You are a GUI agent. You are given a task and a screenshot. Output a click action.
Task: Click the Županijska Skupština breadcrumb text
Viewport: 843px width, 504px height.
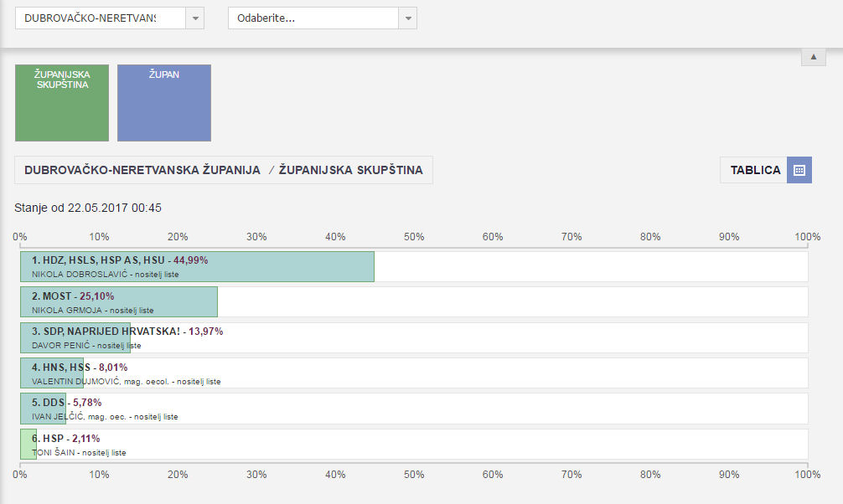350,170
